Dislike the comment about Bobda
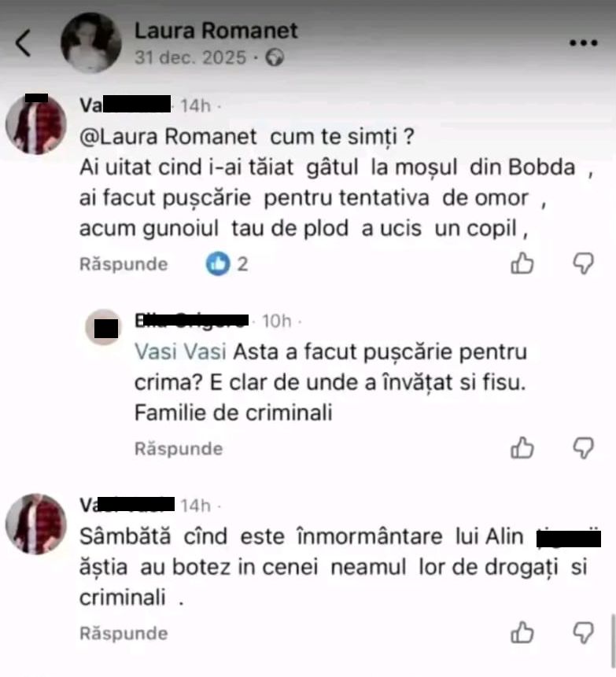616x677 pixels. pyautogui.click(x=583, y=263)
